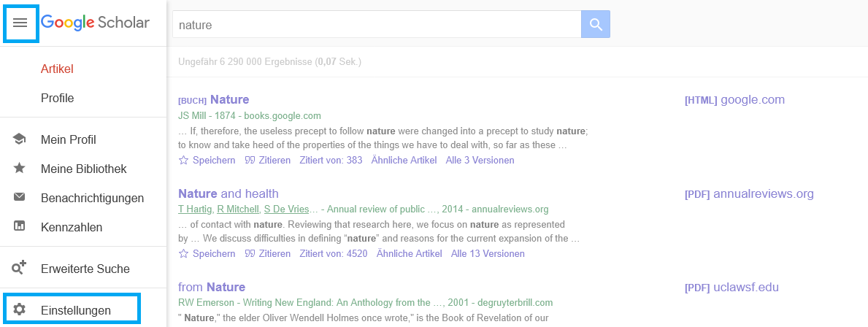
Task: Cite the Nature and health article
Action: click(268, 254)
